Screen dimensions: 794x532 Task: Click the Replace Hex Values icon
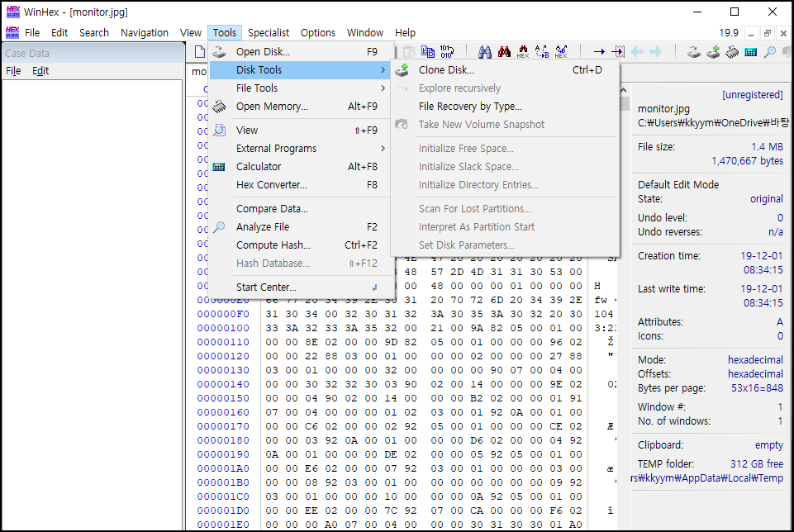[x=561, y=52]
